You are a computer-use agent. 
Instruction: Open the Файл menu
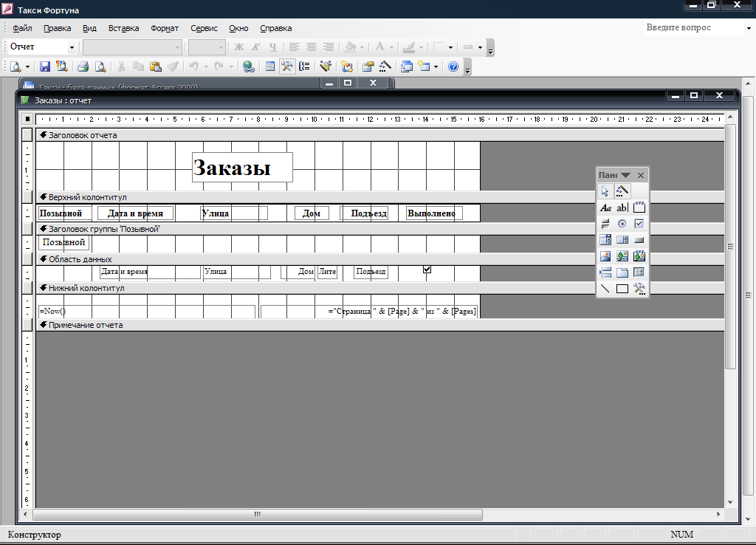pyautogui.click(x=22, y=28)
